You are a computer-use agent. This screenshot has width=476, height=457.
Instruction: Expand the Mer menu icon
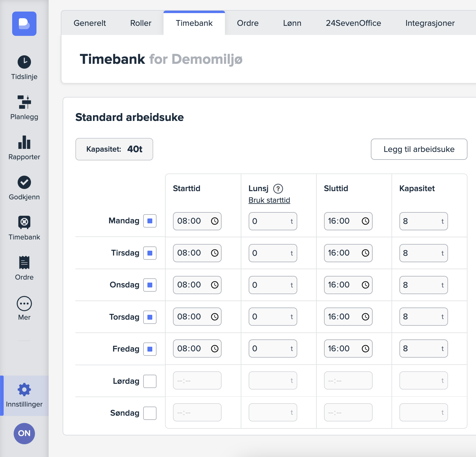pos(24,304)
